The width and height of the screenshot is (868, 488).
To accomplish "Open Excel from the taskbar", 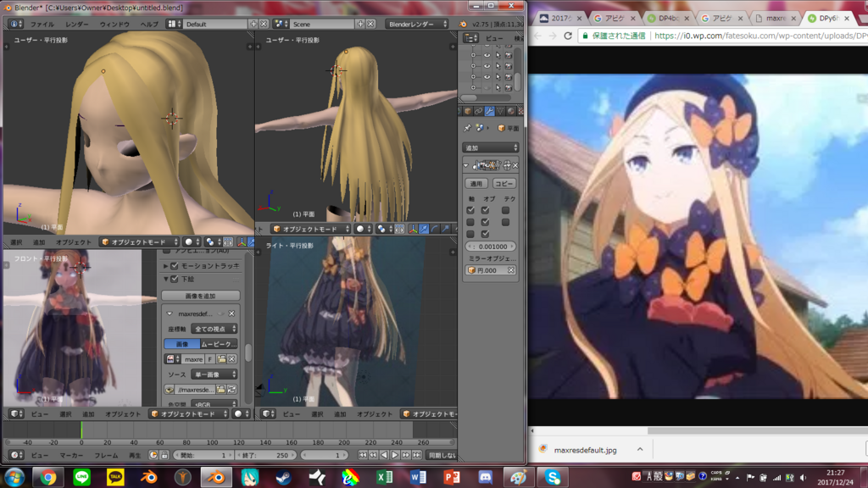I will (x=385, y=477).
